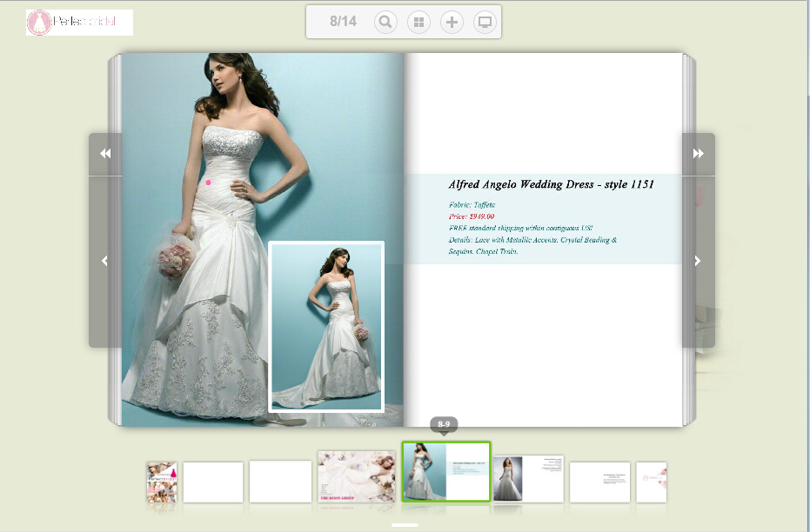Screen dimensions: 810x532
Task: Click the plus zoom-in icon
Action: pos(452,23)
